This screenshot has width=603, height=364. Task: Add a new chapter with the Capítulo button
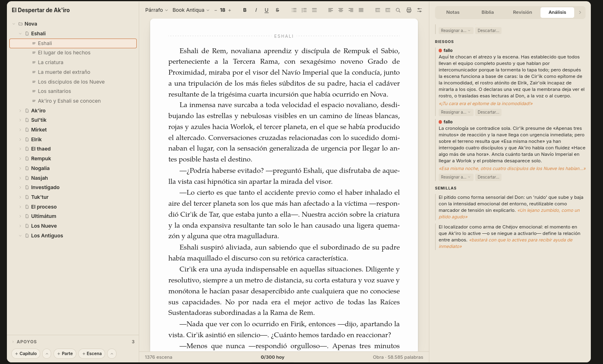(x=26, y=354)
